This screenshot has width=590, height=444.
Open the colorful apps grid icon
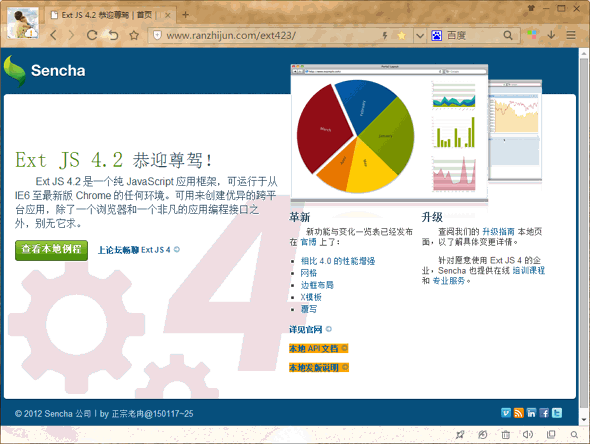click(532, 35)
